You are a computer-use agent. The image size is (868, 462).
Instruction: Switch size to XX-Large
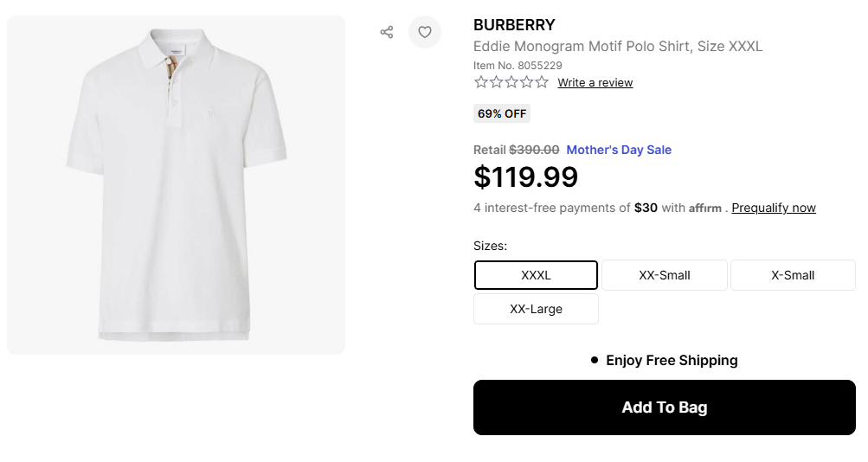(536, 309)
